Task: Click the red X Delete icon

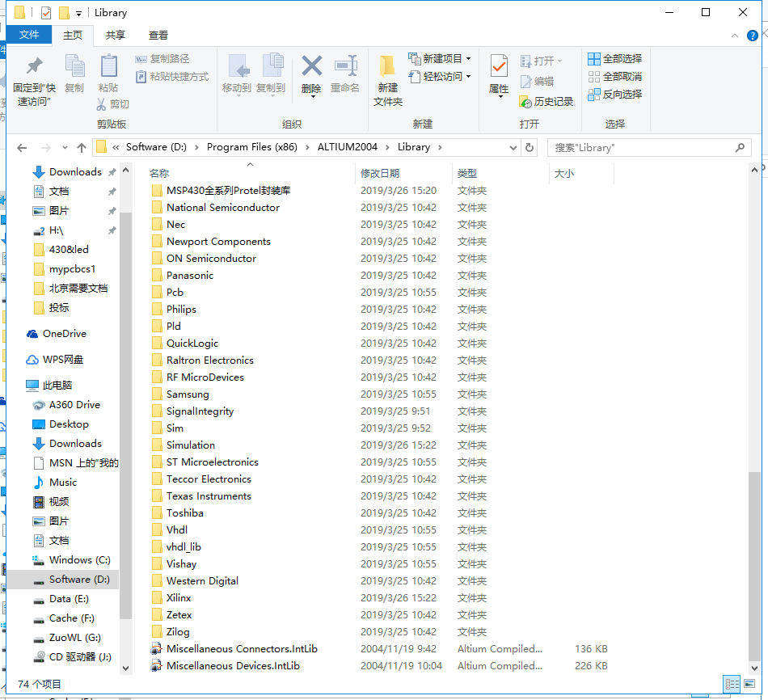Action: point(311,65)
